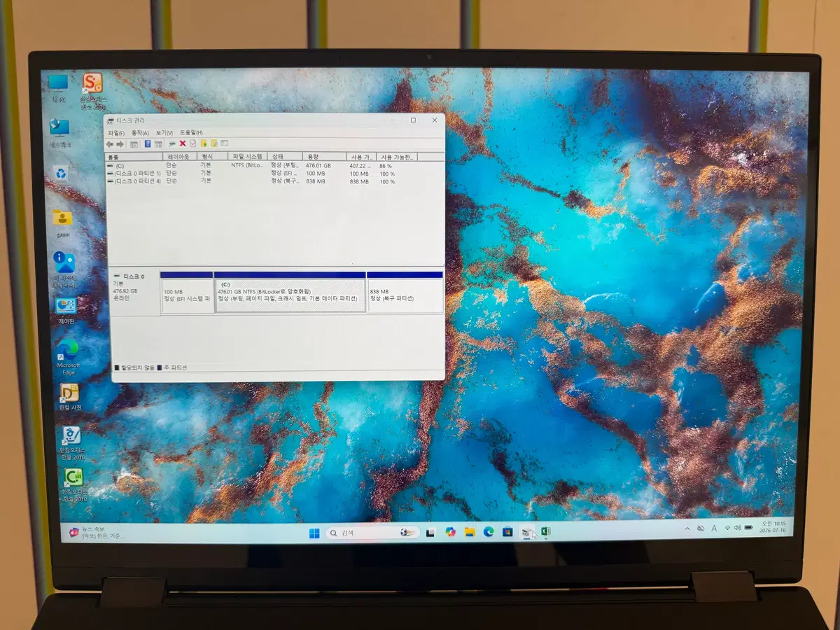Click the taskbar 검색 search box
This screenshot has width=840, height=630.
(373, 533)
